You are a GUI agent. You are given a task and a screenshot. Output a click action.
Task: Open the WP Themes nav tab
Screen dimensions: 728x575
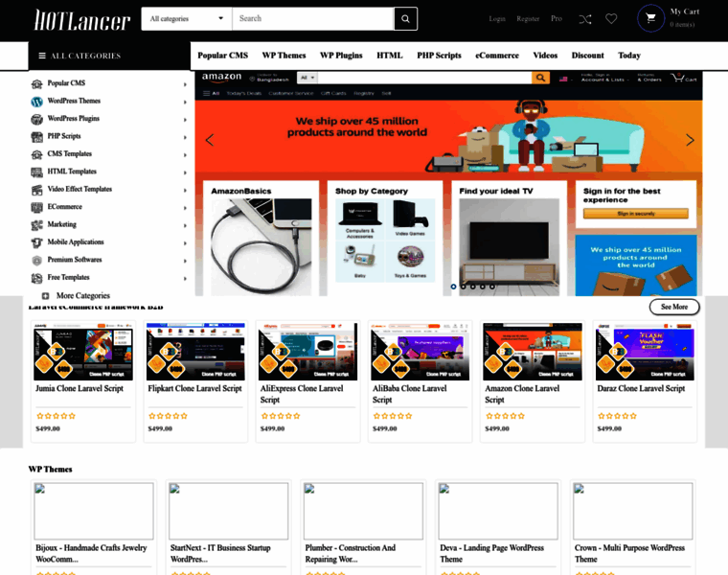pyautogui.click(x=284, y=56)
